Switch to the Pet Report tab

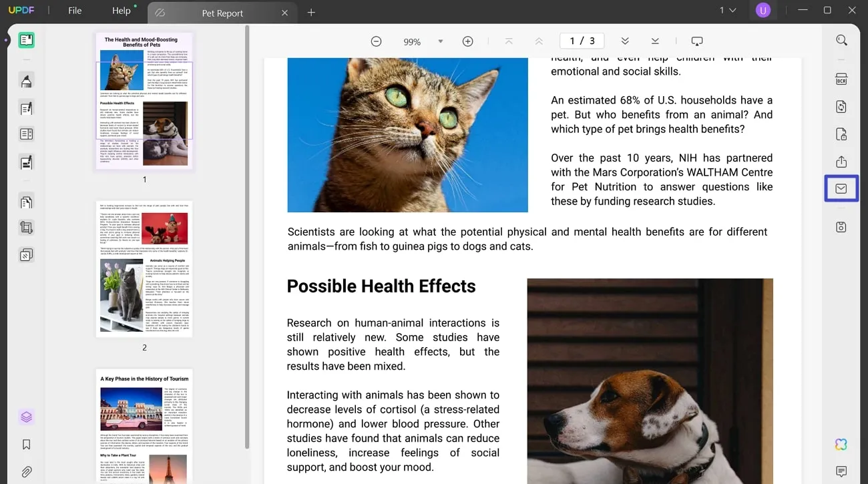(x=222, y=13)
